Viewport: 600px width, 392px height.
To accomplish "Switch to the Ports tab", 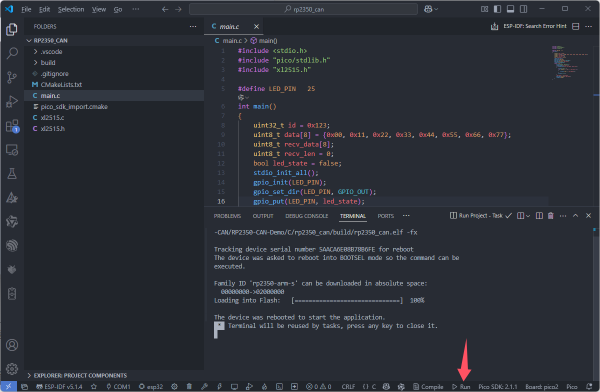I will coord(385,216).
